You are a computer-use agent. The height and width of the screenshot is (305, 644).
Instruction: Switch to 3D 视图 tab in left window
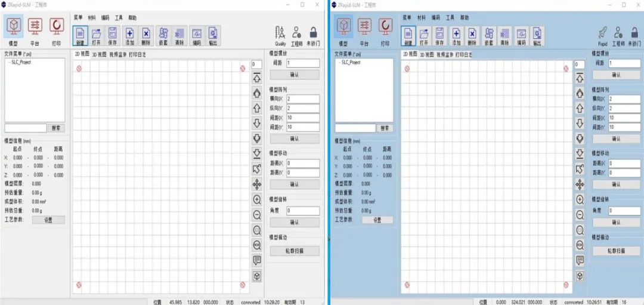pyautogui.click(x=99, y=54)
